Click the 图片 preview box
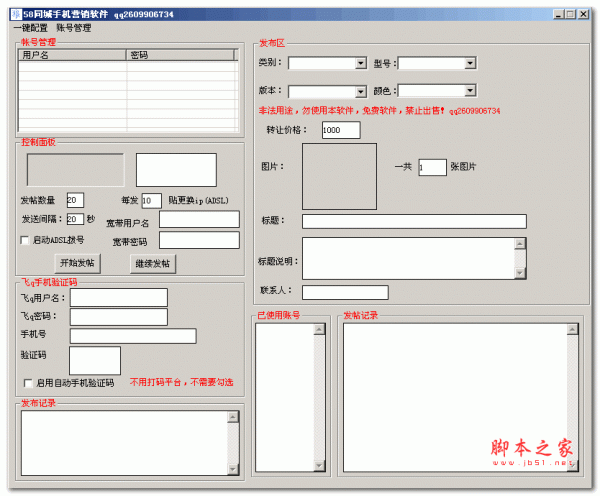Image resolution: width=600 pixels, height=496 pixels. pyautogui.click(x=339, y=176)
